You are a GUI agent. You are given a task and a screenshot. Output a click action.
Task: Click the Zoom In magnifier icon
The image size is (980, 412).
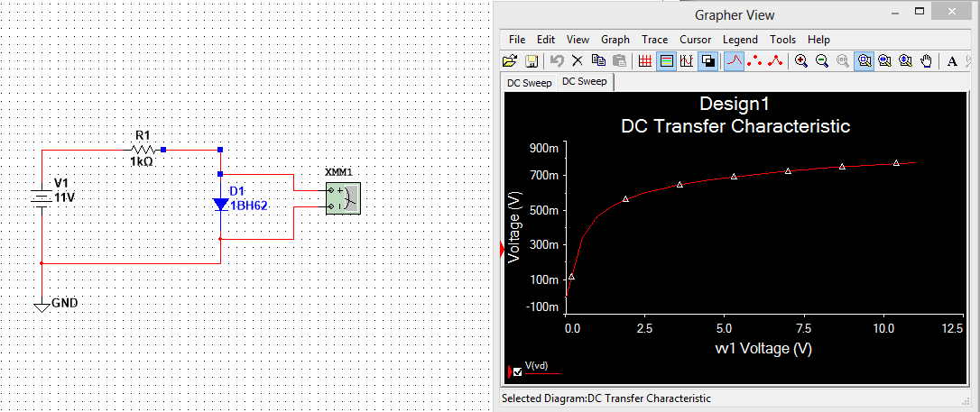800,61
